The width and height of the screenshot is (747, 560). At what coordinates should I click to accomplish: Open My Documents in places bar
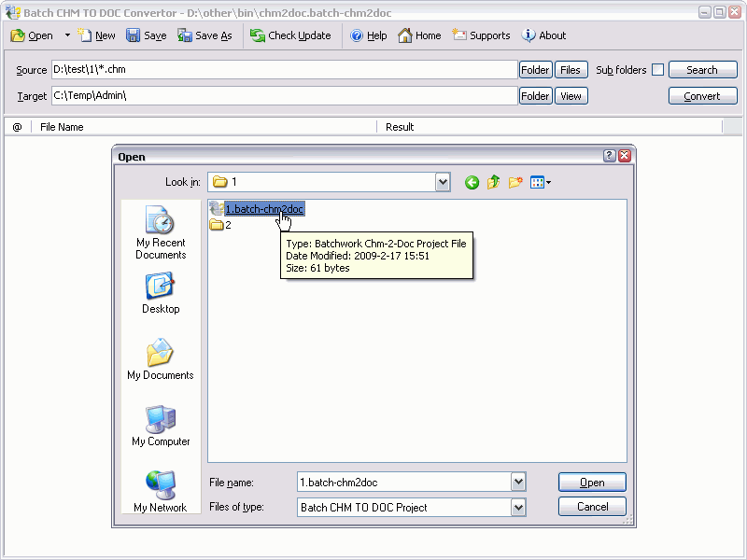161,359
